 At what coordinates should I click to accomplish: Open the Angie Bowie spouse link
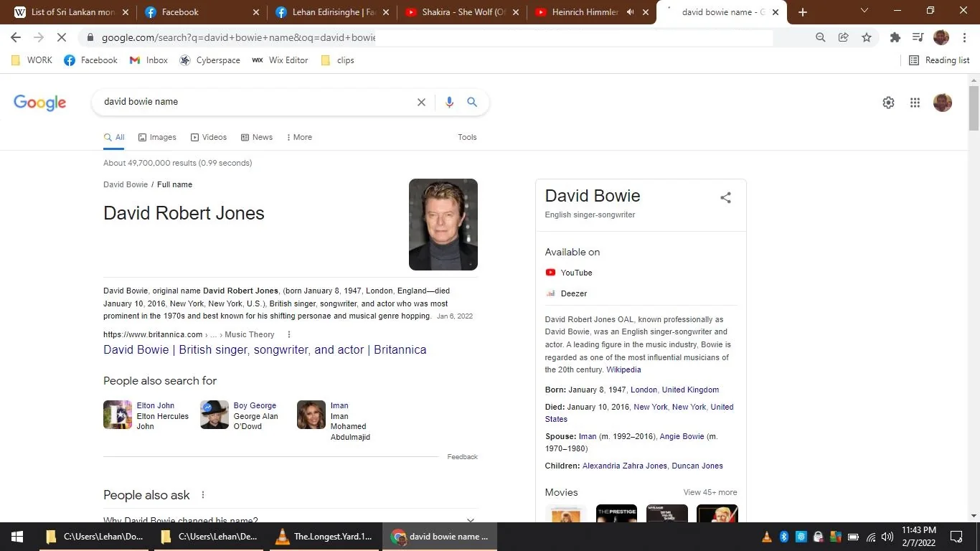pyautogui.click(x=681, y=436)
